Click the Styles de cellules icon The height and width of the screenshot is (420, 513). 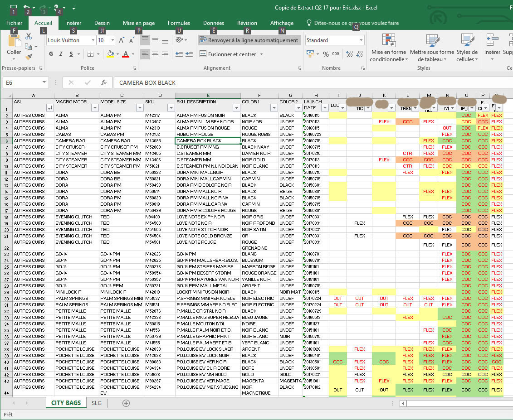(x=467, y=40)
